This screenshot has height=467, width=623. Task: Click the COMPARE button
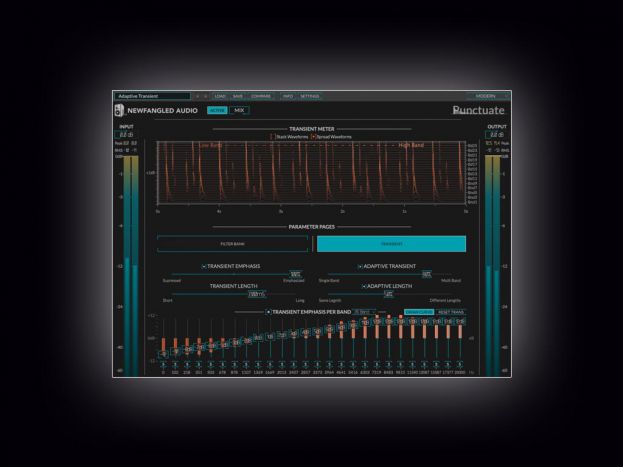click(x=261, y=96)
